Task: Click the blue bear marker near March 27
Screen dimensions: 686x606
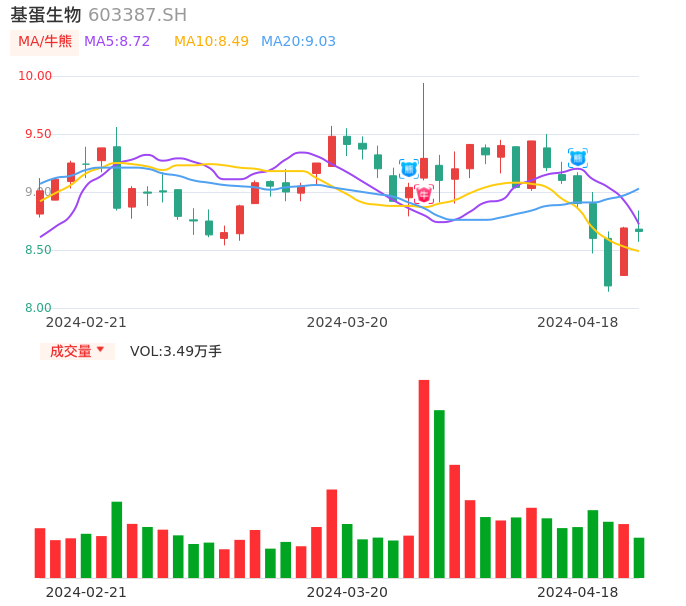Action: click(408, 169)
